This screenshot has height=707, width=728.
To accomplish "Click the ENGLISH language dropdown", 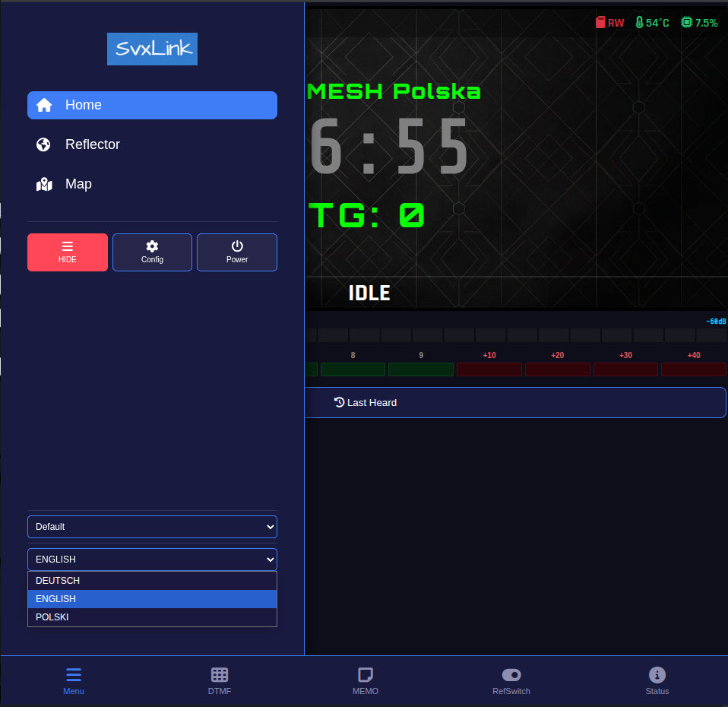I will pyautogui.click(x=152, y=560).
